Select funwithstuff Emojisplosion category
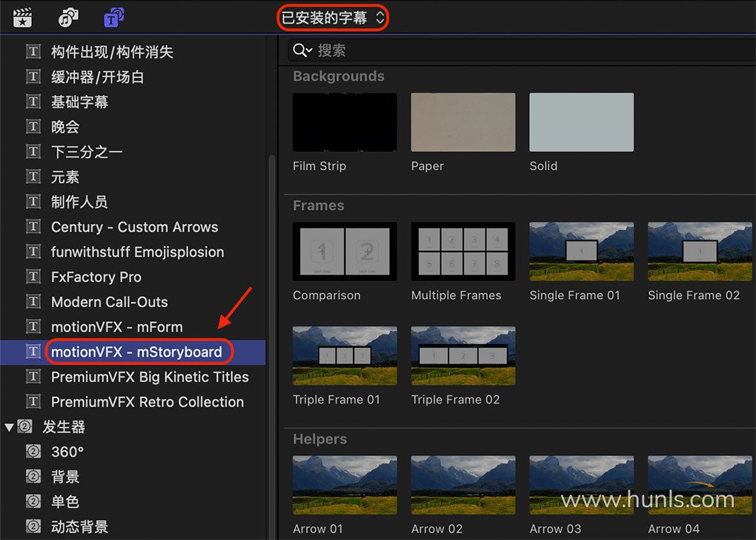The height and width of the screenshot is (540, 756). coord(133,252)
